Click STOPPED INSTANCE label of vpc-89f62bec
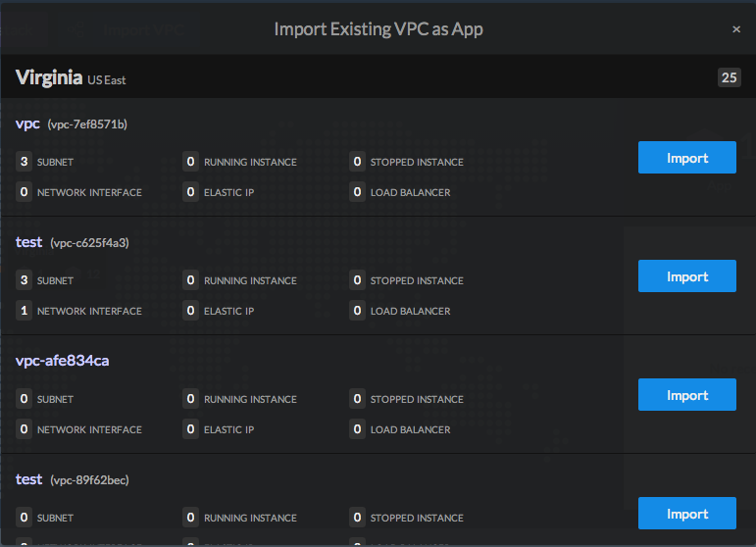 tap(417, 519)
